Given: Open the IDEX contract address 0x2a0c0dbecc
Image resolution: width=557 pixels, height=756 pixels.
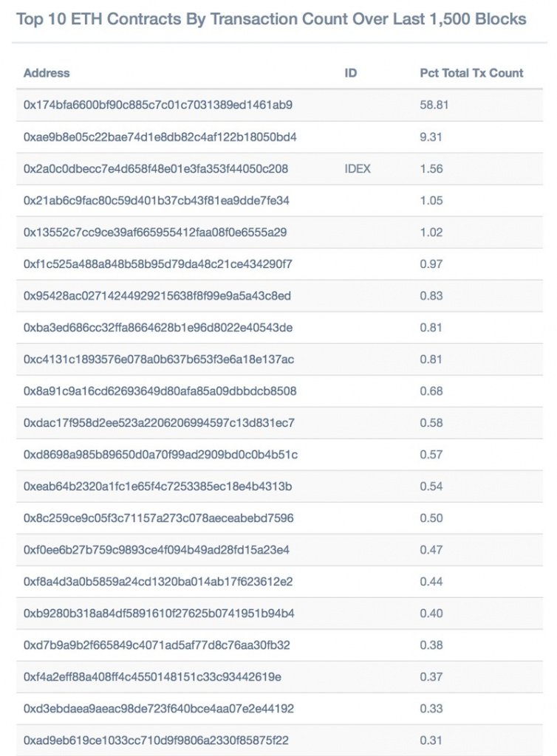Looking at the screenshot, I should pos(156,168).
